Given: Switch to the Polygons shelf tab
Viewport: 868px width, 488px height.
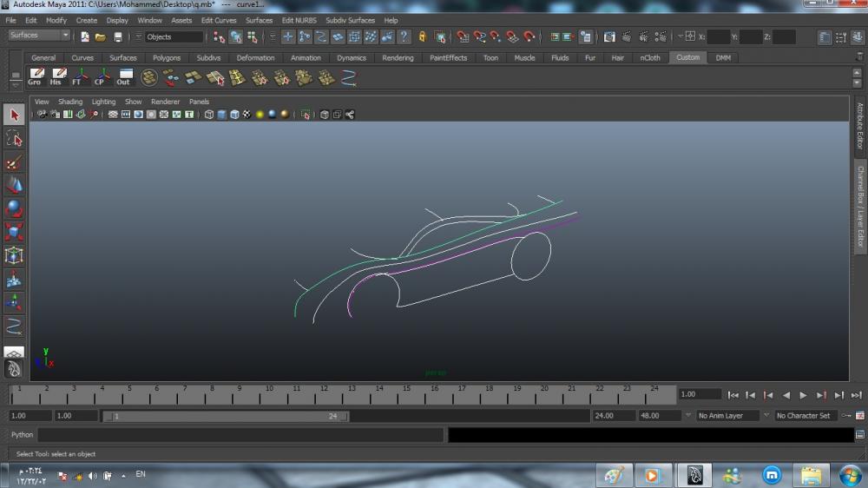Looking at the screenshot, I should click(167, 58).
